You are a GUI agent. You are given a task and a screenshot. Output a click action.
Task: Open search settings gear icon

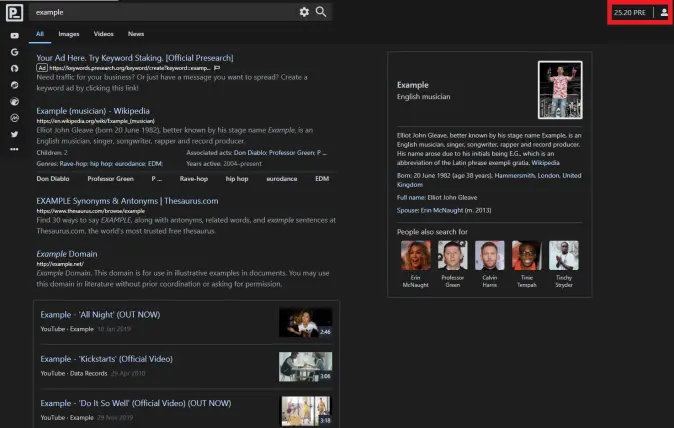(304, 12)
